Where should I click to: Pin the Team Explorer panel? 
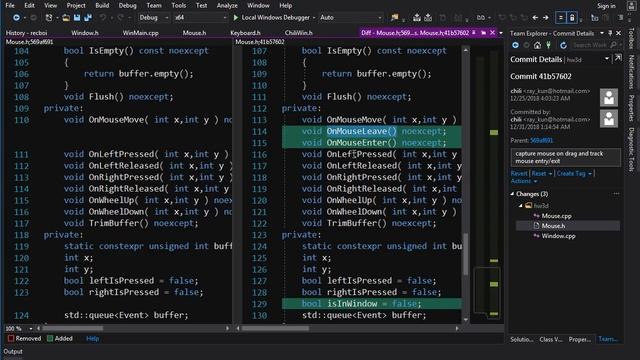[610, 33]
